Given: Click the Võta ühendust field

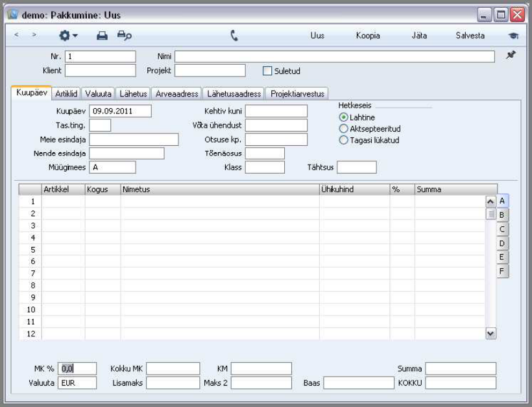Looking at the screenshot, I should (x=276, y=125).
